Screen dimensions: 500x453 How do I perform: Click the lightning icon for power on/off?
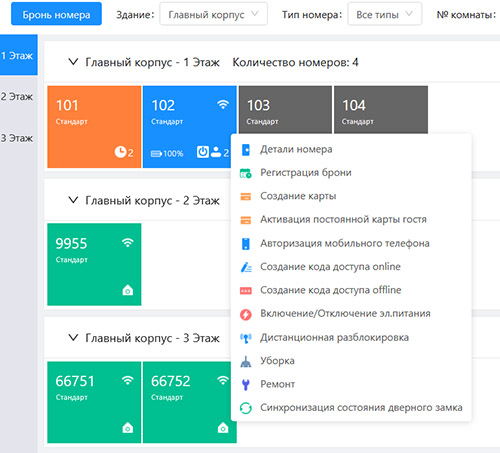(246, 314)
